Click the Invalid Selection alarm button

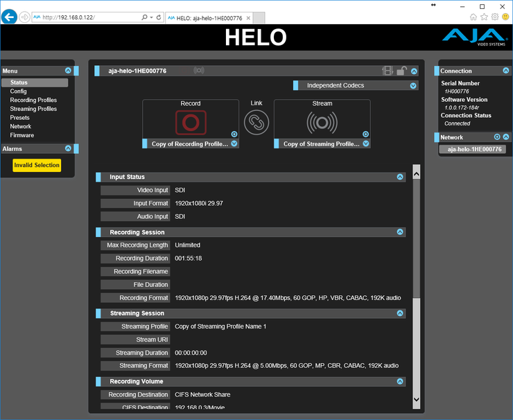(37, 165)
